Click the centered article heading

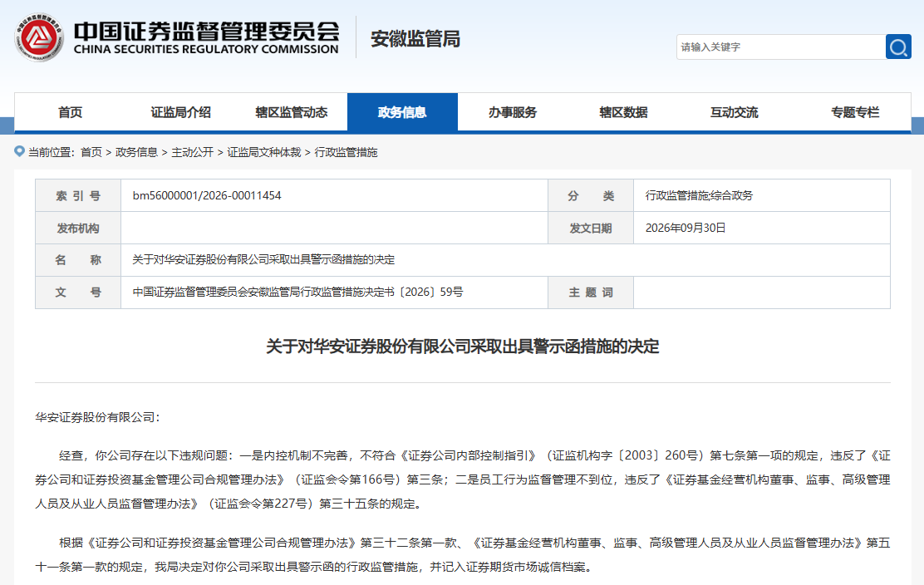463,347
